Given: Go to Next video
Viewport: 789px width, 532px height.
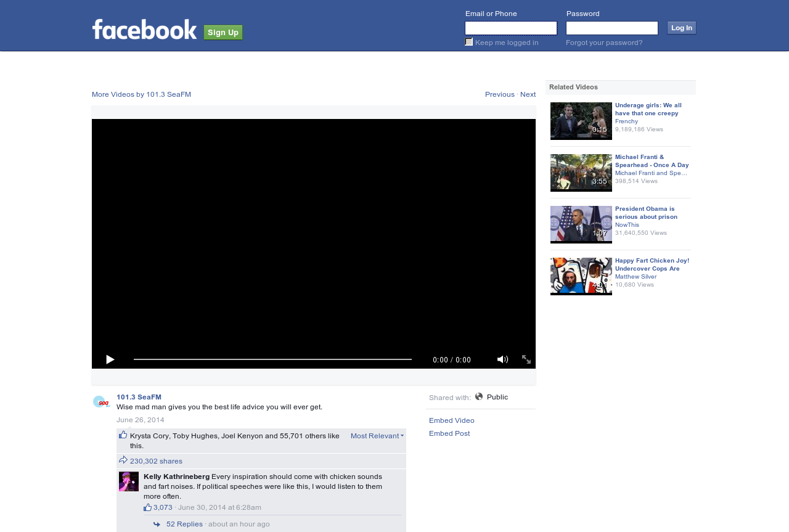Looking at the screenshot, I should 528,94.
